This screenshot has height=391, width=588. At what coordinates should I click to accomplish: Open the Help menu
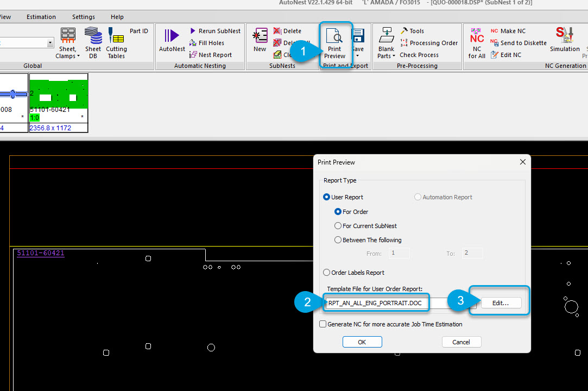[x=117, y=17]
